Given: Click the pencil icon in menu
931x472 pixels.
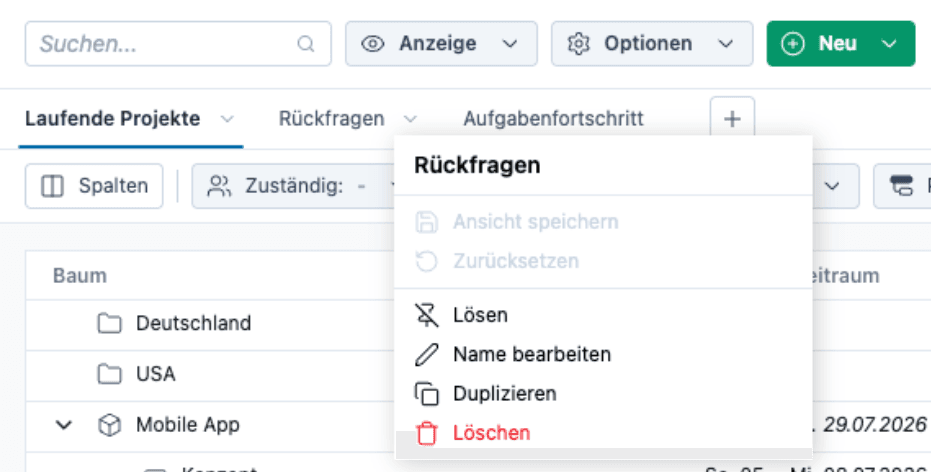Looking at the screenshot, I should pos(426,354).
